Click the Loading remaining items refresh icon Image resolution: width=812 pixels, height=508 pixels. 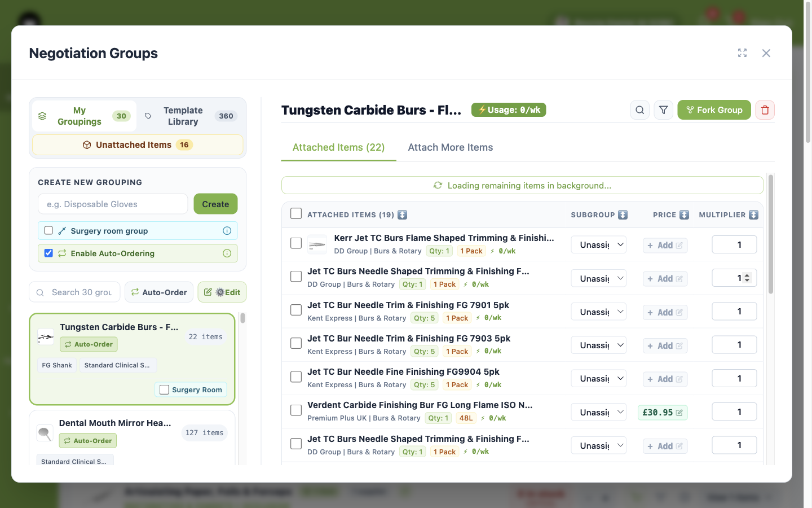click(x=438, y=185)
